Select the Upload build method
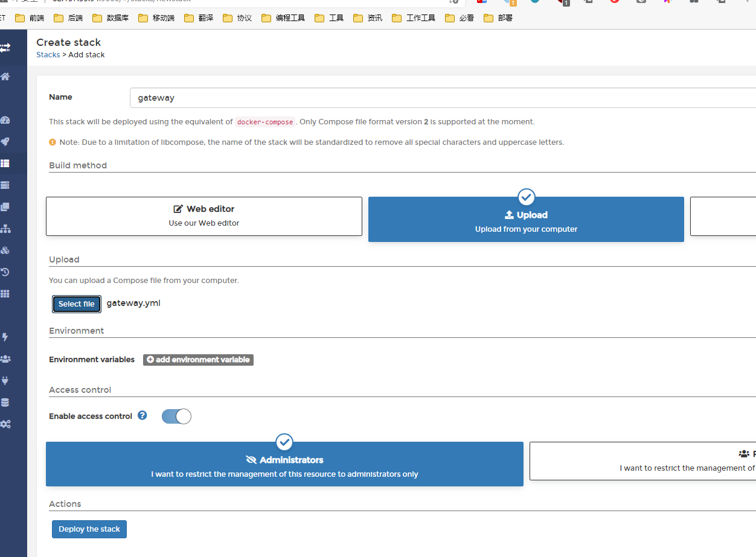The width and height of the screenshot is (756, 557). 526,219
